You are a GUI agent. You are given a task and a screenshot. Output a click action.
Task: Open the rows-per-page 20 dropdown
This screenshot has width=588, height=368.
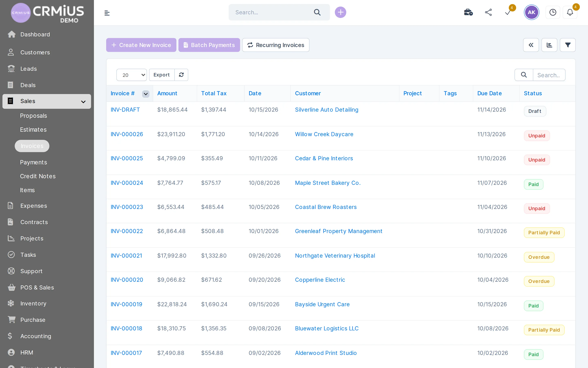click(x=131, y=75)
